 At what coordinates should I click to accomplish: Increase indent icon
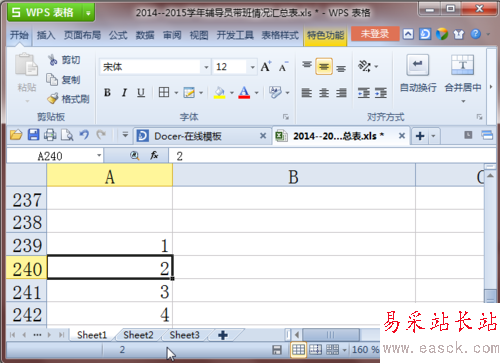pyautogui.click(x=381, y=93)
